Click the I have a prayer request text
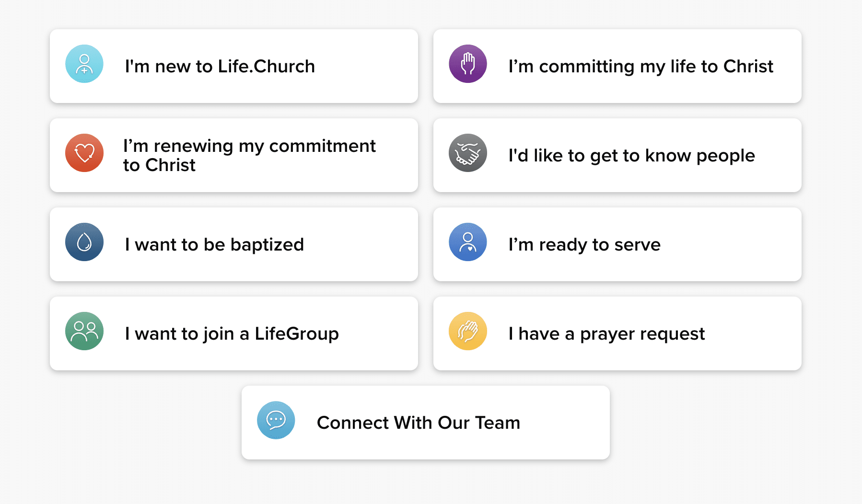The image size is (862, 504). 607,333
